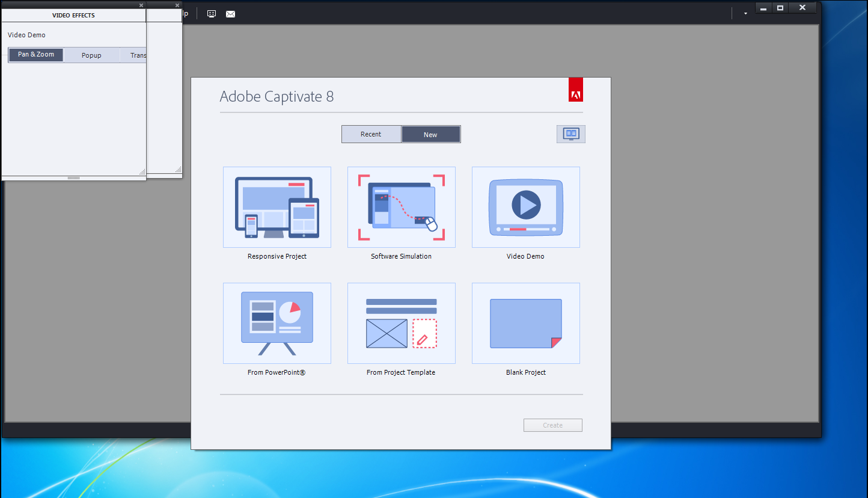Select the Blank Project icon

525,323
